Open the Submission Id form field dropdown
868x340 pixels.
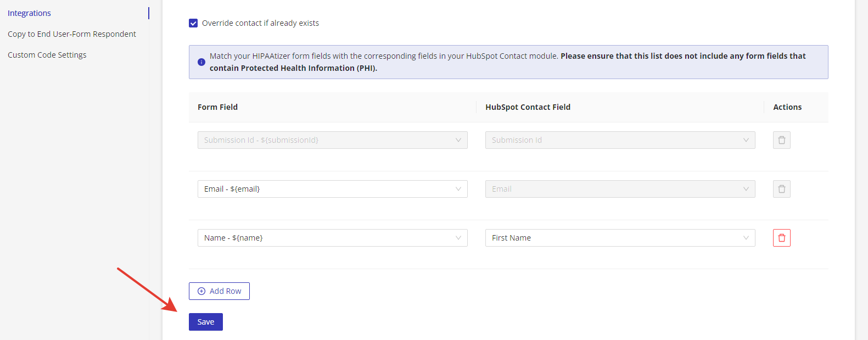click(x=332, y=140)
